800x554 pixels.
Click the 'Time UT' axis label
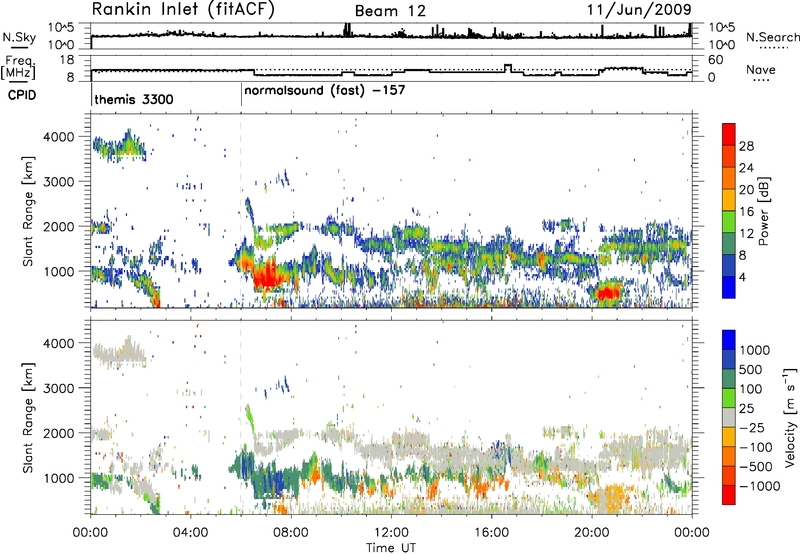391,548
